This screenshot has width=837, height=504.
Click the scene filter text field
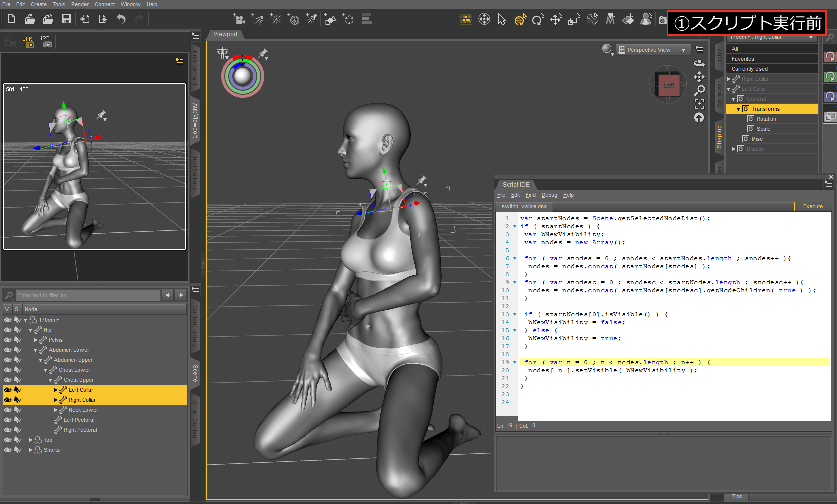pyautogui.click(x=88, y=295)
